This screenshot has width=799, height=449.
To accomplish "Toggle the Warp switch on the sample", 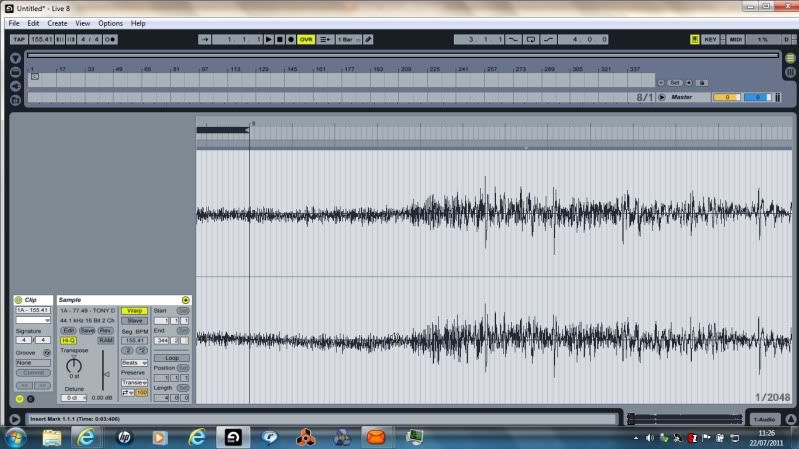I will tap(133, 310).
